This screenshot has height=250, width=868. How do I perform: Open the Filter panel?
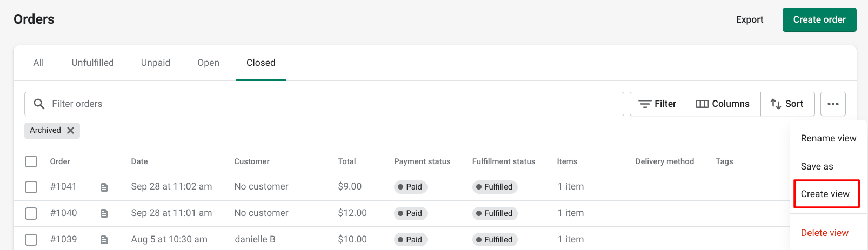658,104
